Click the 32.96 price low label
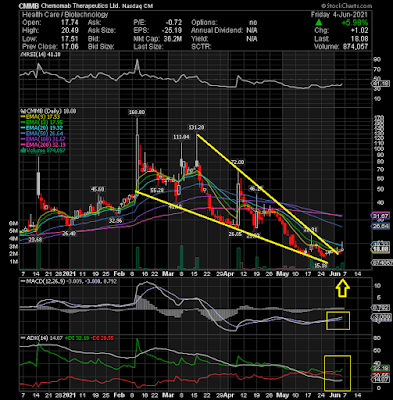 click(x=115, y=221)
